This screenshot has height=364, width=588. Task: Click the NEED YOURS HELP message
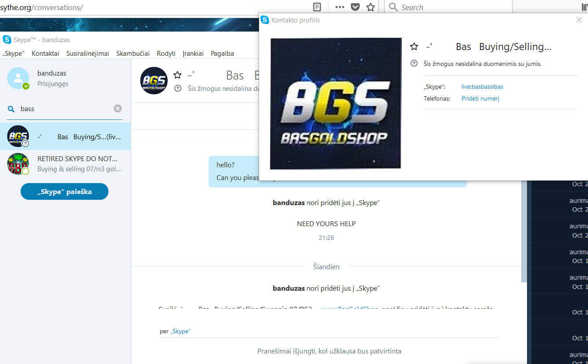326,223
